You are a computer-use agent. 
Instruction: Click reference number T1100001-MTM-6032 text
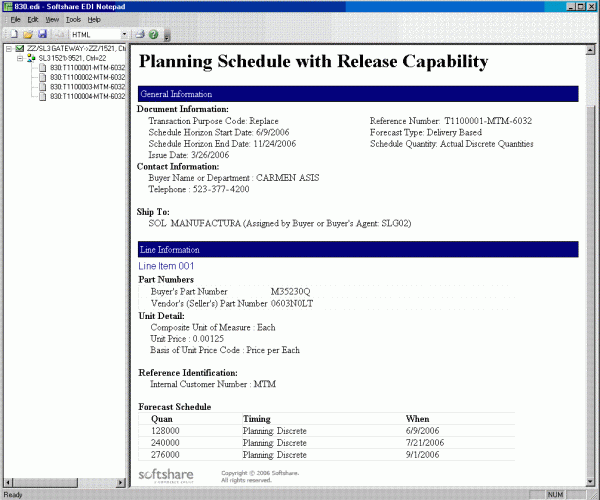(x=488, y=121)
